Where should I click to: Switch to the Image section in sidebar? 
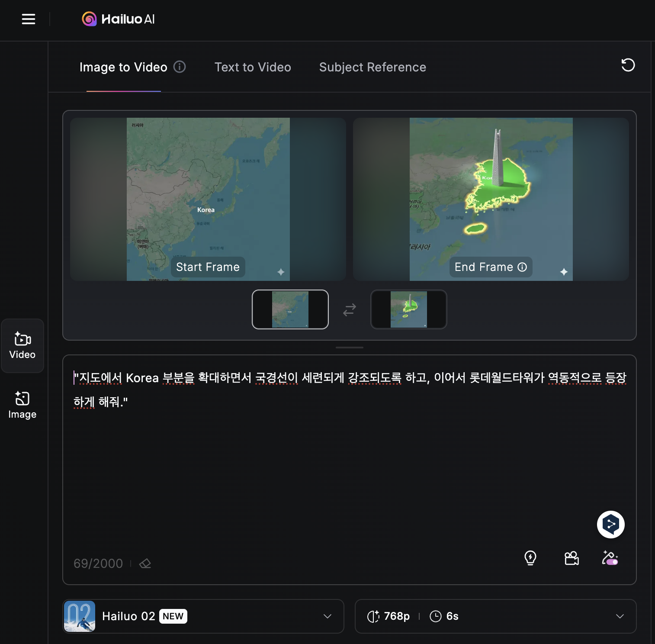pos(22,404)
